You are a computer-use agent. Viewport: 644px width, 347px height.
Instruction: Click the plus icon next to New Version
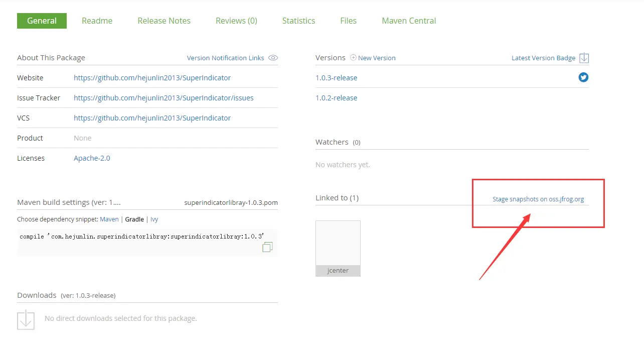[353, 58]
